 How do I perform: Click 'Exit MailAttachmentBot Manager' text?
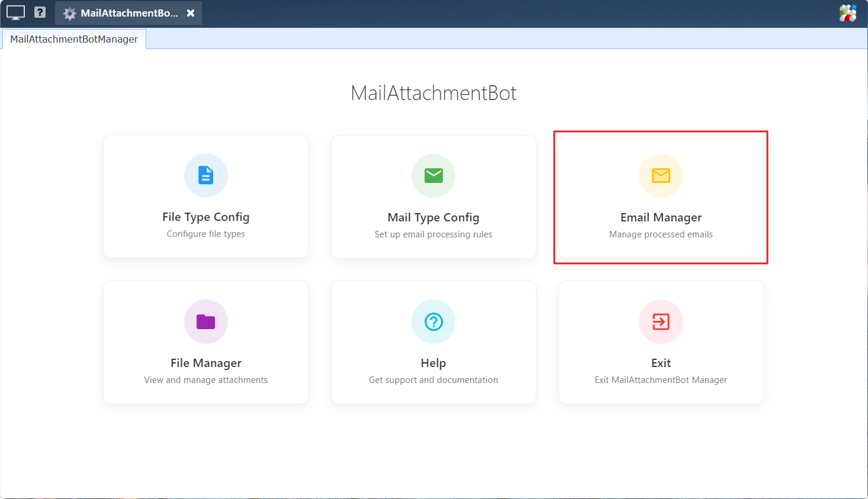[x=661, y=380]
